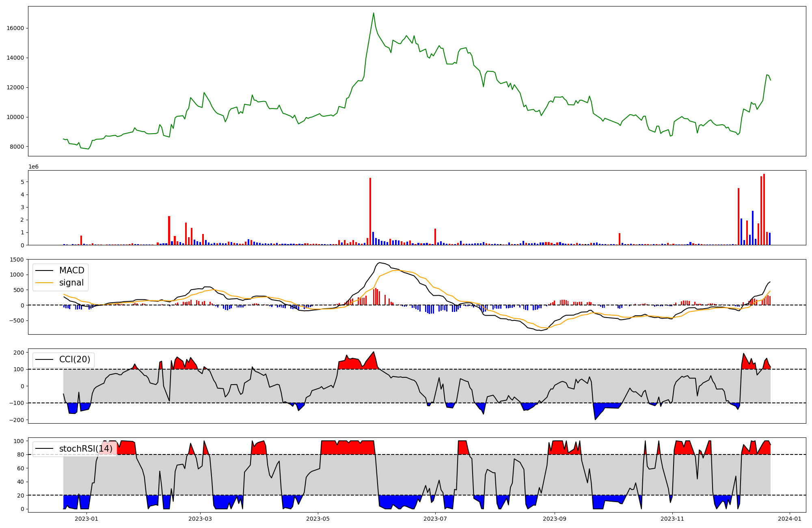Viewport: 812px width, 528px height.
Task: Click the black MACD line swatch in legend
Action: click(44, 270)
